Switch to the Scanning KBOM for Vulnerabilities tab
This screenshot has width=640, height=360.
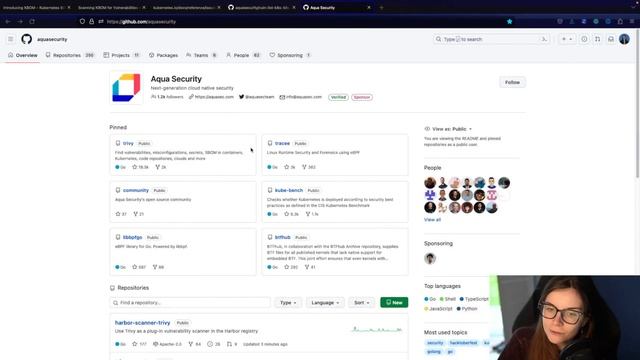(111, 7)
